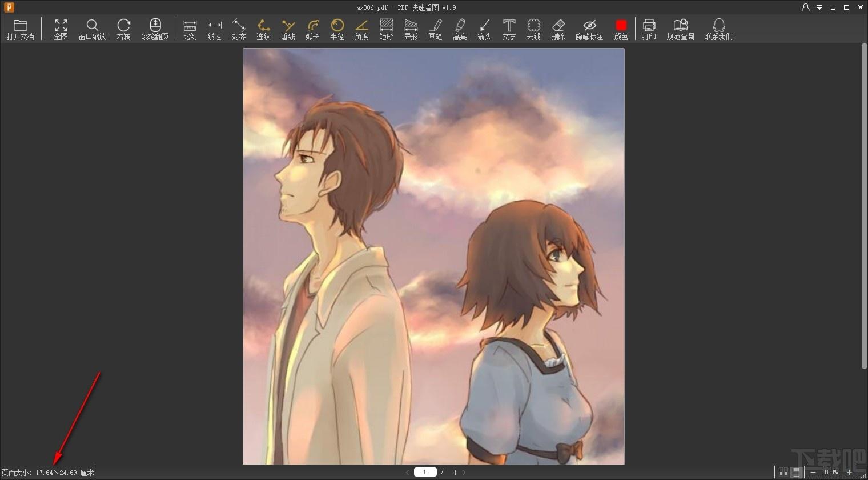
Task: Click the vertical scrollbar
Action: tap(864, 206)
